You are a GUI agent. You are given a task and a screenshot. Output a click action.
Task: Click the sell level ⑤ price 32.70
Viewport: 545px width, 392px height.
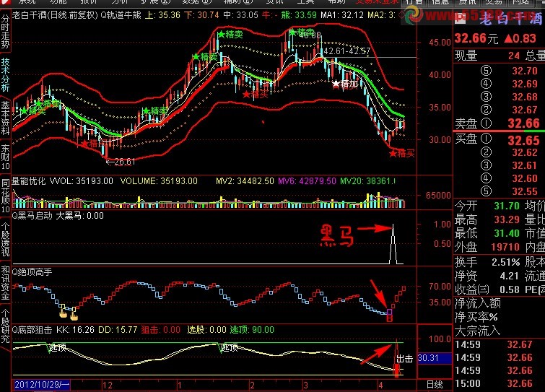coord(525,71)
